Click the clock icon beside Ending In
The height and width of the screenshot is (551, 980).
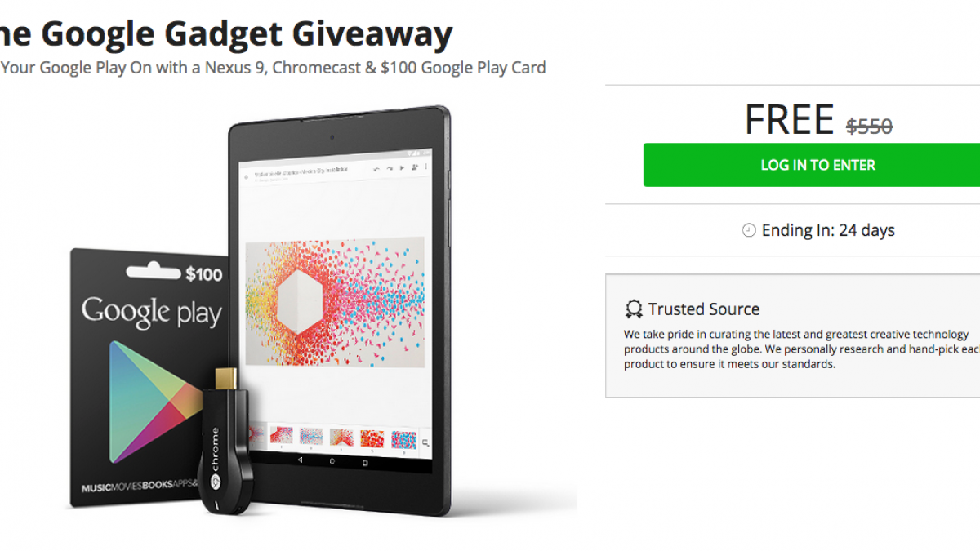(749, 231)
